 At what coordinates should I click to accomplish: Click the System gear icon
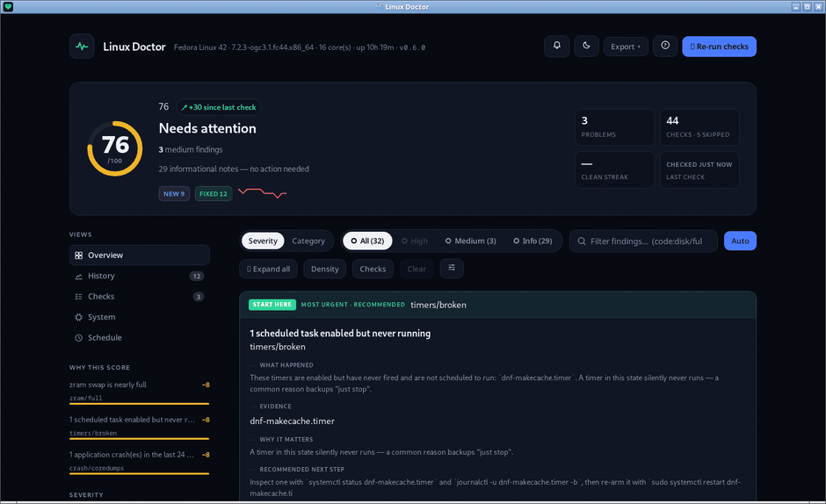78,317
